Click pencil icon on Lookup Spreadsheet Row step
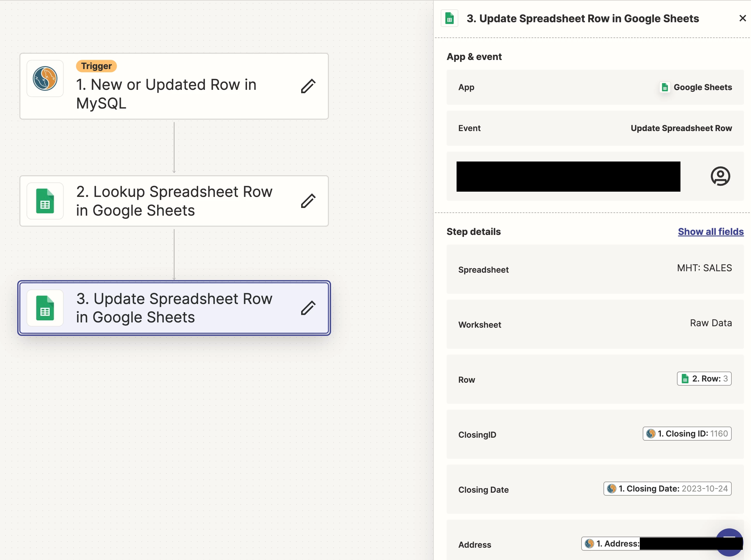This screenshot has width=751, height=560. tap(308, 201)
